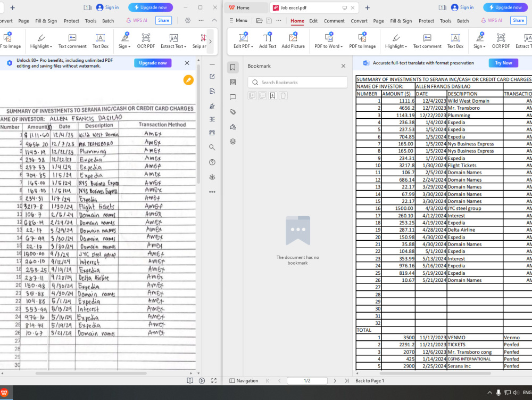Viewport: 532px width, 400px height.
Task: Click the delete bookmark trash icon
Action: click(x=283, y=96)
